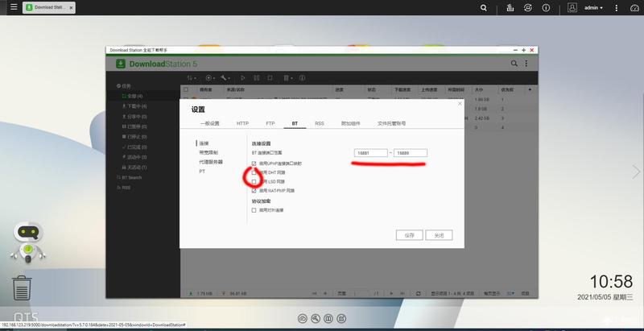Toggle the NAT-PMP network checkbox

(254, 191)
